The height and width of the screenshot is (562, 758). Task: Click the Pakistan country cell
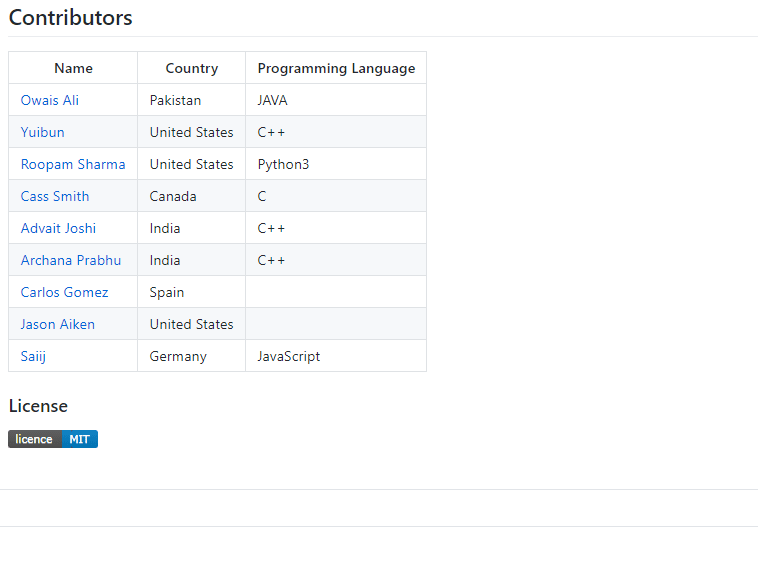tap(192, 100)
